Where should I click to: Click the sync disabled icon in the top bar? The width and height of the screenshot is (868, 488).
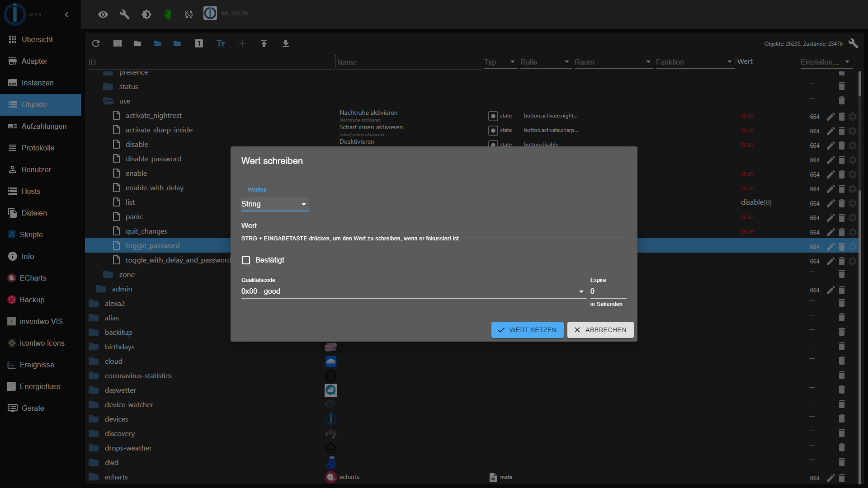coord(189,14)
